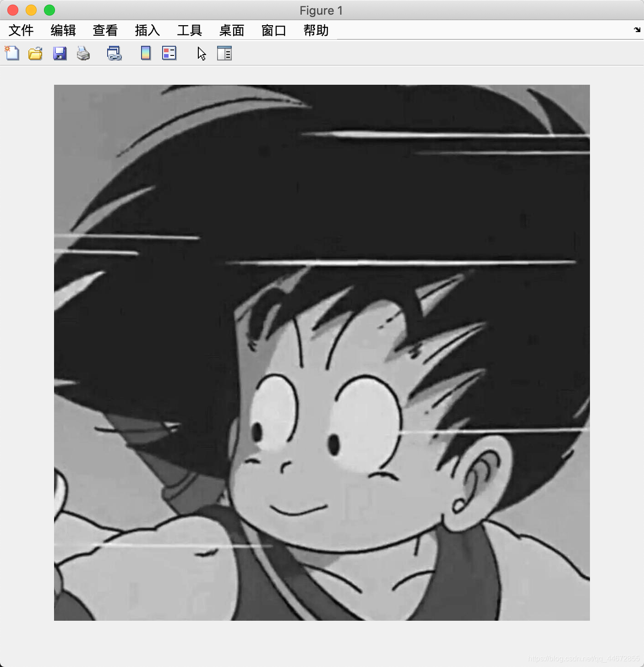Open the Property Inspector panel icon
644x667 pixels.
[224, 54]
